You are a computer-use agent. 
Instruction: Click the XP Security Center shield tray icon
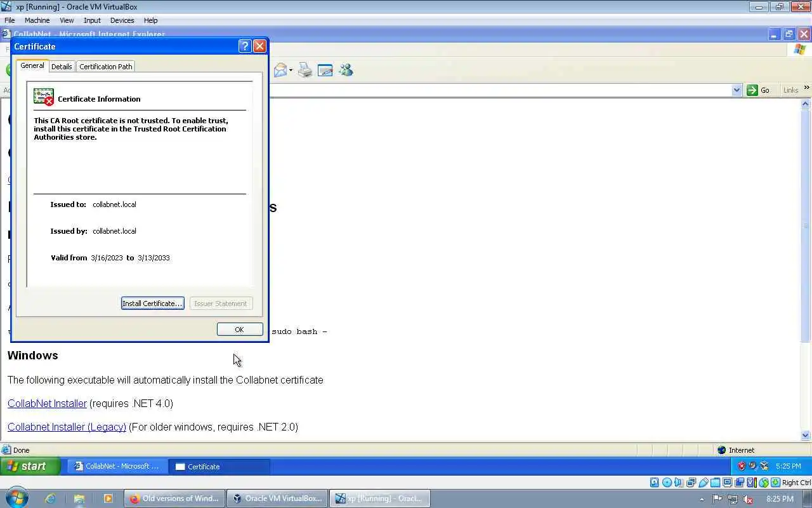[x=741, y=466]
